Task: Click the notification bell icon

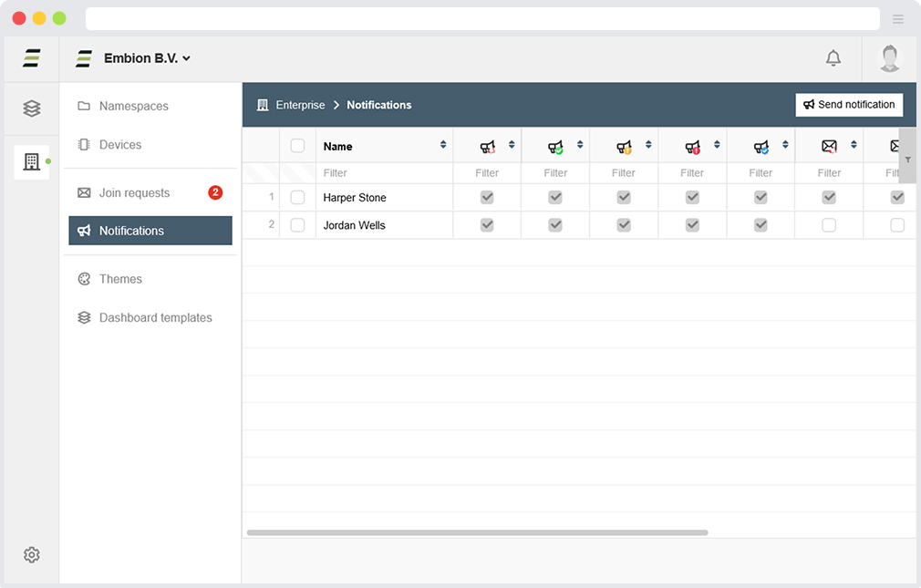Action: click(833, 58)
